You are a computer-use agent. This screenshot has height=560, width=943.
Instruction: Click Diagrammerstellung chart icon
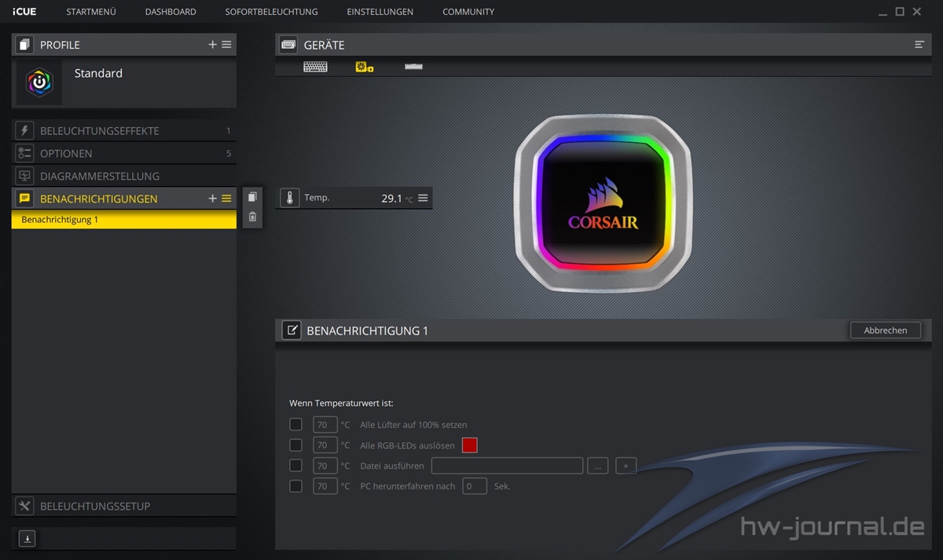tap(24, 176)
